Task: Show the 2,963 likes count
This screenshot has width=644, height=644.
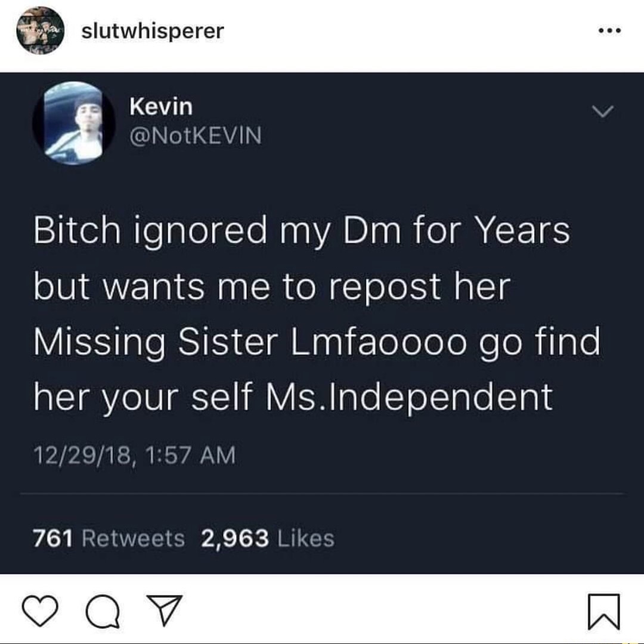Action: point(235,538)
